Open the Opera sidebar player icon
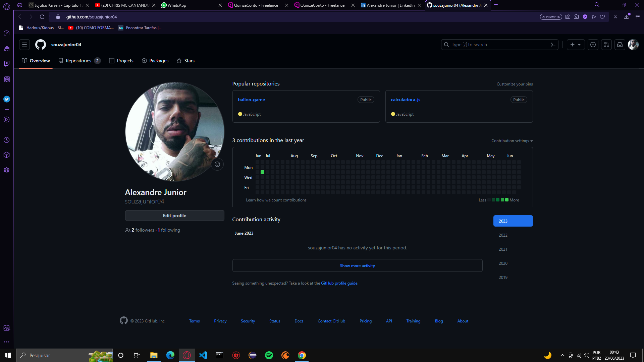This screenshot has height=362, width=644. pos(7,120)
